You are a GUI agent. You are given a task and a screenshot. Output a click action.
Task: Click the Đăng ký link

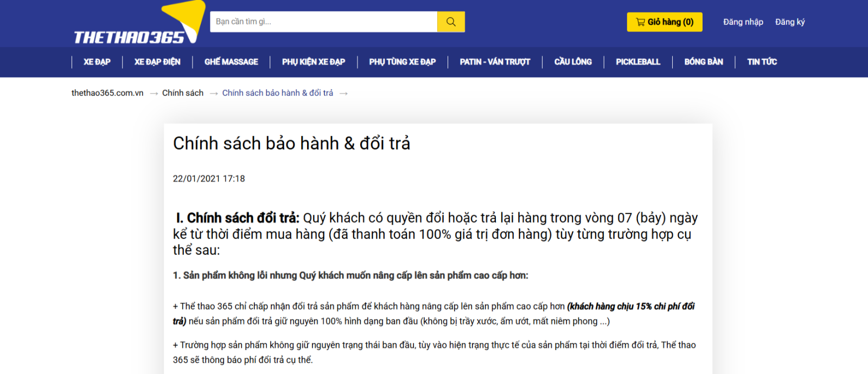[x=789, y=22]
